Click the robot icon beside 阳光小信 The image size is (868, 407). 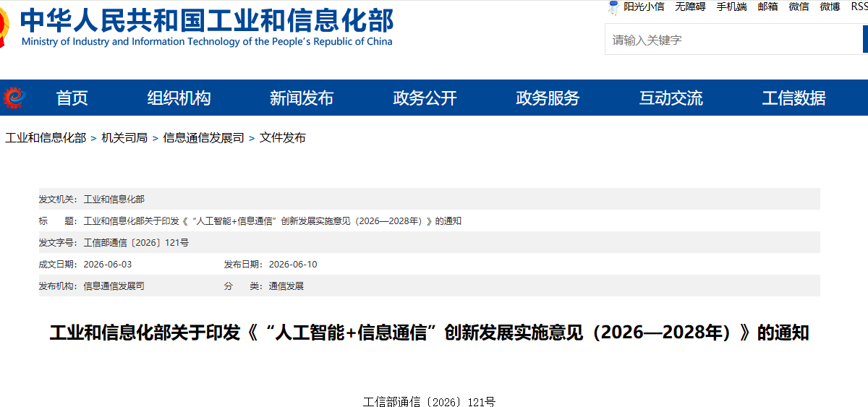coord(613,7)
